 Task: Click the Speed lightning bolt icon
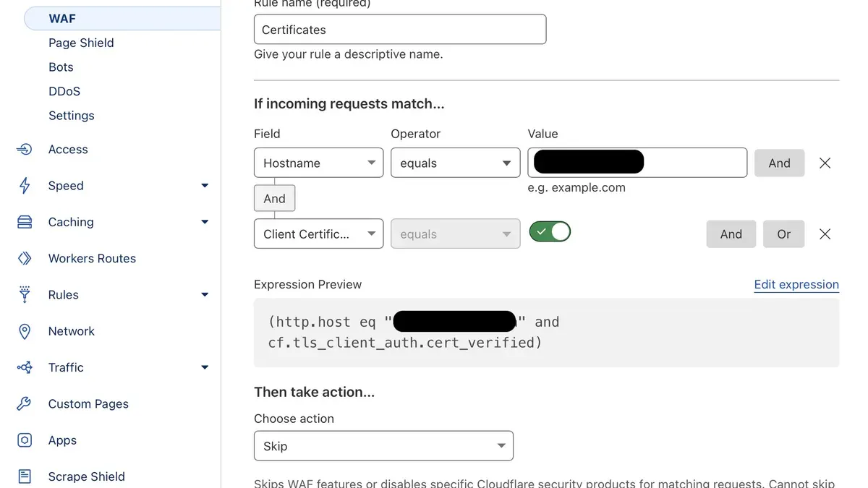coord(25,186)
